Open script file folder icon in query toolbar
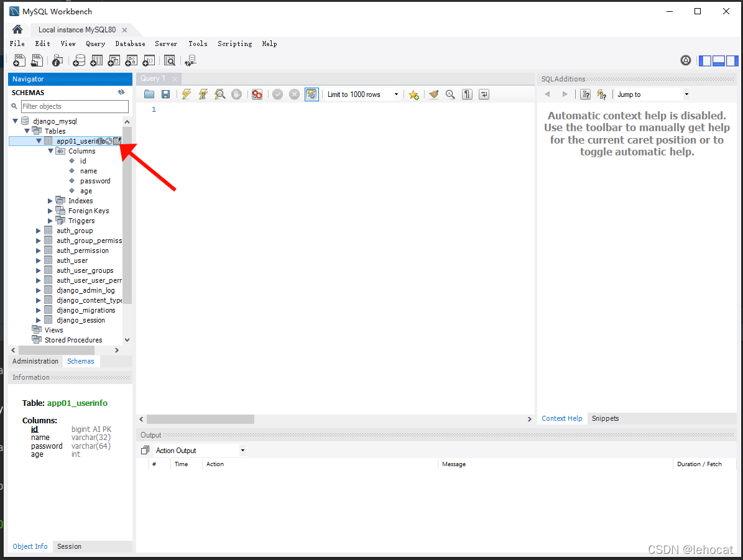Viewport: 743px width, 560px height. click(149, 94)
